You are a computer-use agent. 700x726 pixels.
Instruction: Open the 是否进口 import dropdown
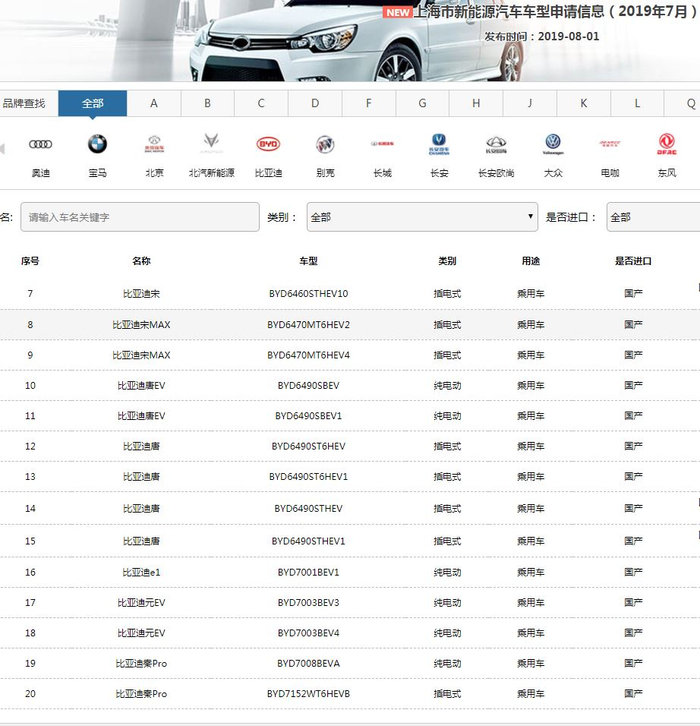click(x=653, y=217)
